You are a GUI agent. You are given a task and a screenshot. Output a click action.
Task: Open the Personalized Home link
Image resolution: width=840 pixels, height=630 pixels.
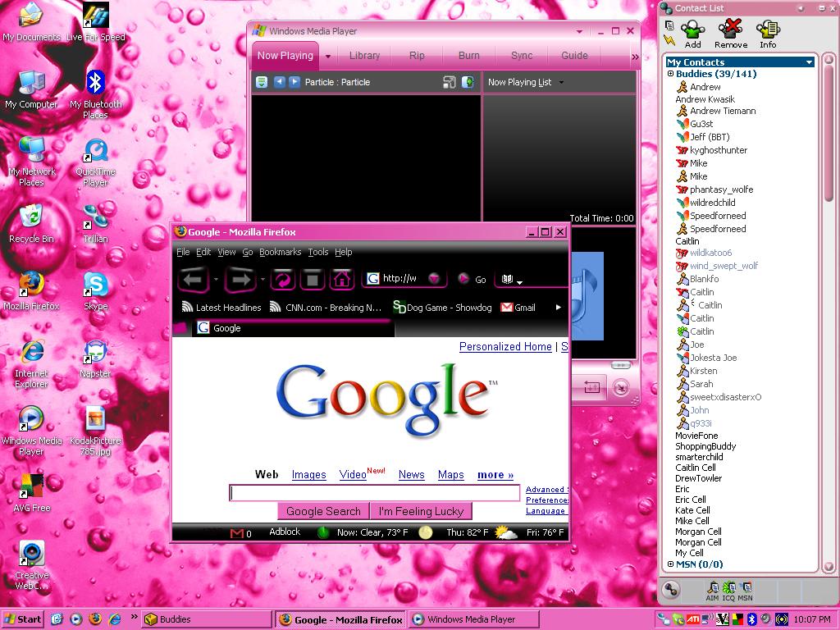point(505,347)
